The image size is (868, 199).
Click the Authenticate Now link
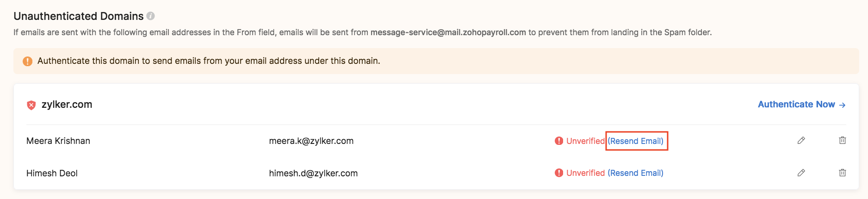[796, 105]
